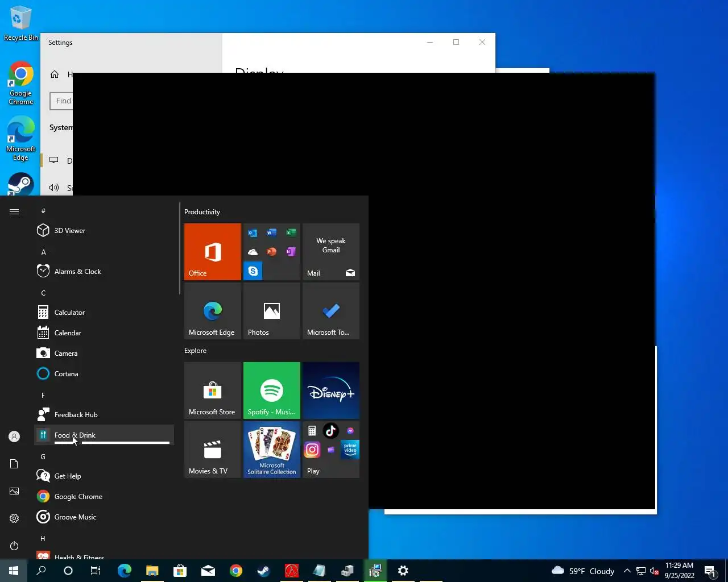Open Task View on the taskbar

click(x=96, y=571)
